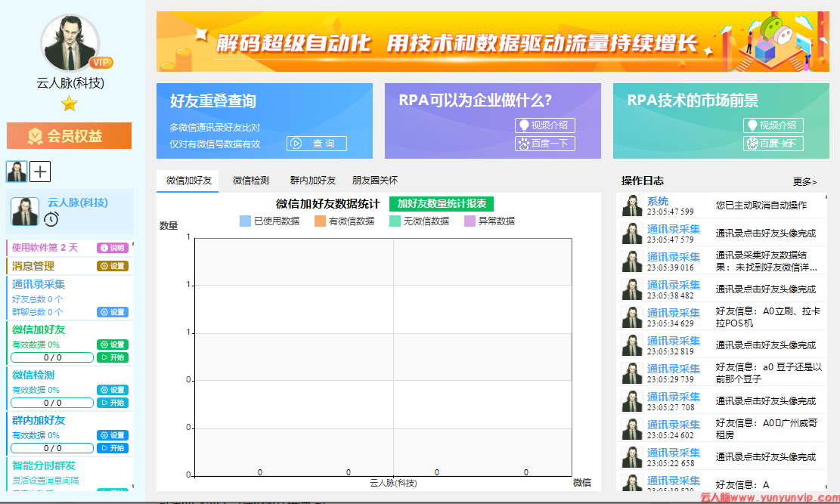Click the large profile avatar at top left
This screenshot has height=504, width=840.
[x=70, y=43]
